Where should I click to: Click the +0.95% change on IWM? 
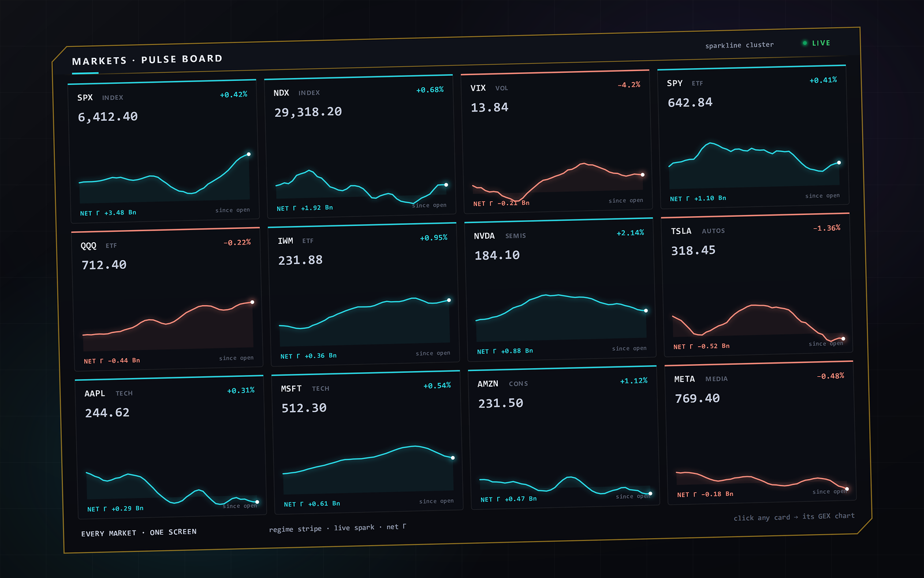pos(434,238)
